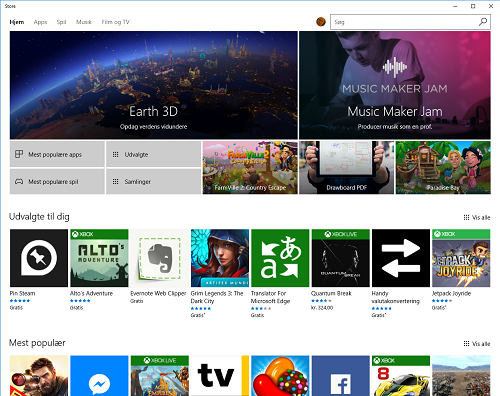
Task: Click the grid icon beside Samlinger
Action: [115, 182]
